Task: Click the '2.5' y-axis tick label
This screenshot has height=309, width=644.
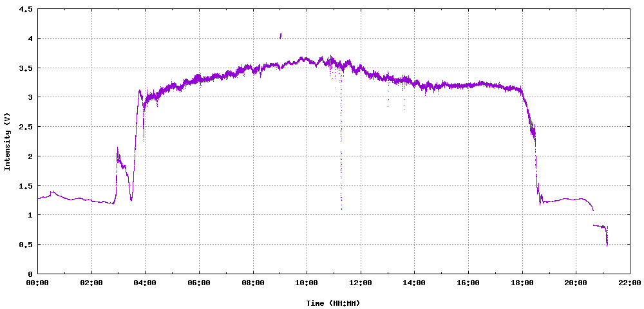Action: pos(26,127)
